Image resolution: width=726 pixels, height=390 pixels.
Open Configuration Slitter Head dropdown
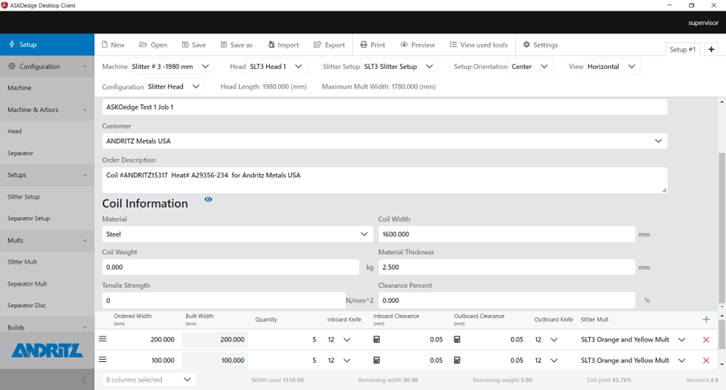point(174,87)
